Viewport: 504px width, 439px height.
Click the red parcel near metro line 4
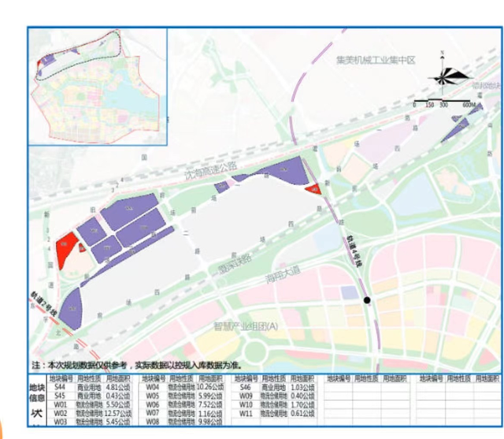click(313, 188)
